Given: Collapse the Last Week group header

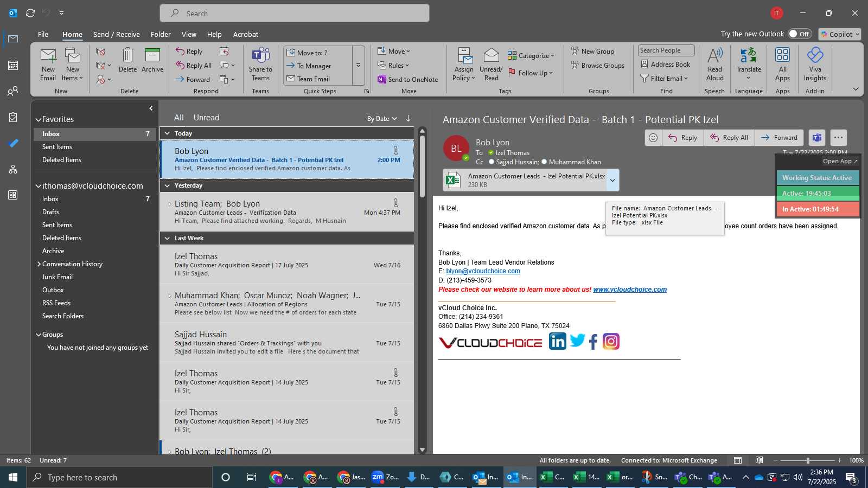Looking at the screenshot, I should tap(167, 238).
